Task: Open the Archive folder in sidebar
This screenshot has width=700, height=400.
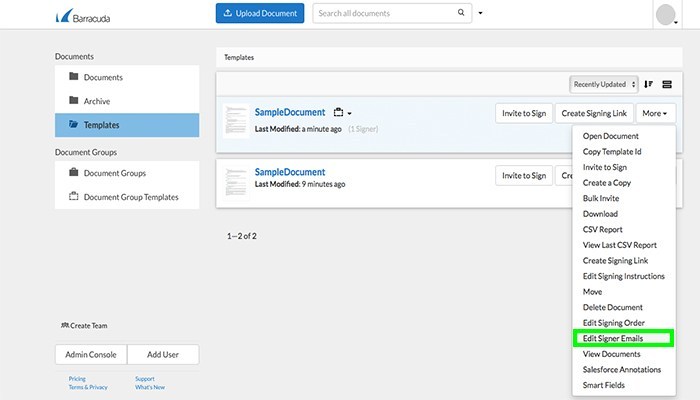Action: point(96,101)
